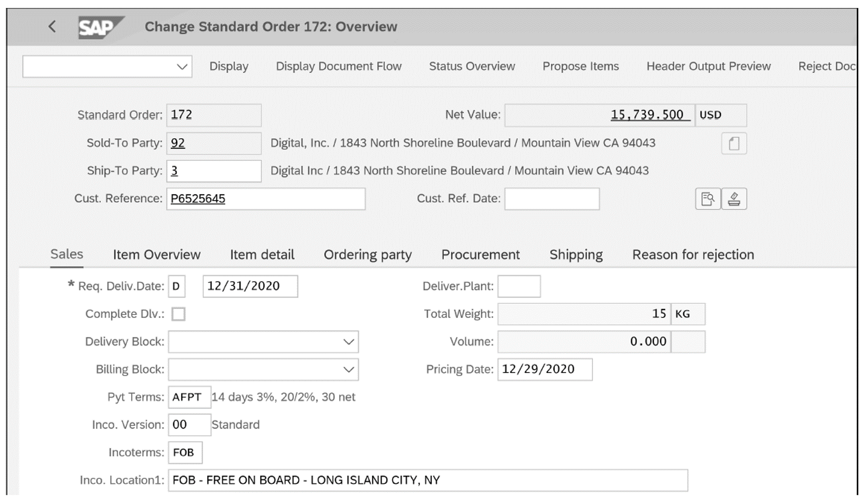Open the Status Overview

(472, 66)
